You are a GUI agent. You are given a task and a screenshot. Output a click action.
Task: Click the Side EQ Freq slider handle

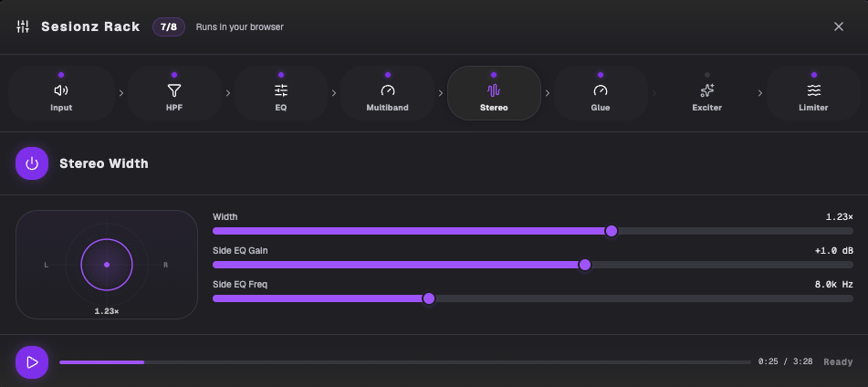[x=428, y=298]
